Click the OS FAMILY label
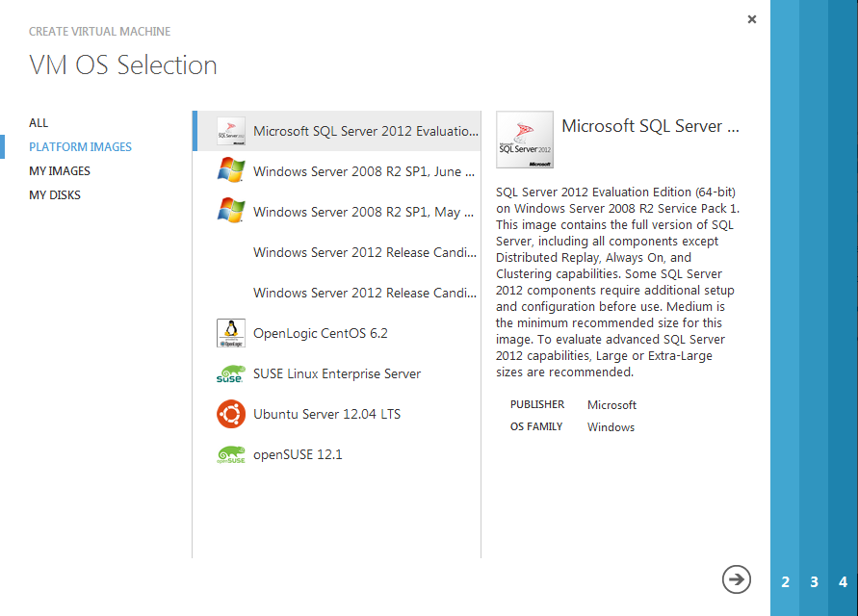Image resolution: width=858 pixels, height=616 pixels. [536, 426]
